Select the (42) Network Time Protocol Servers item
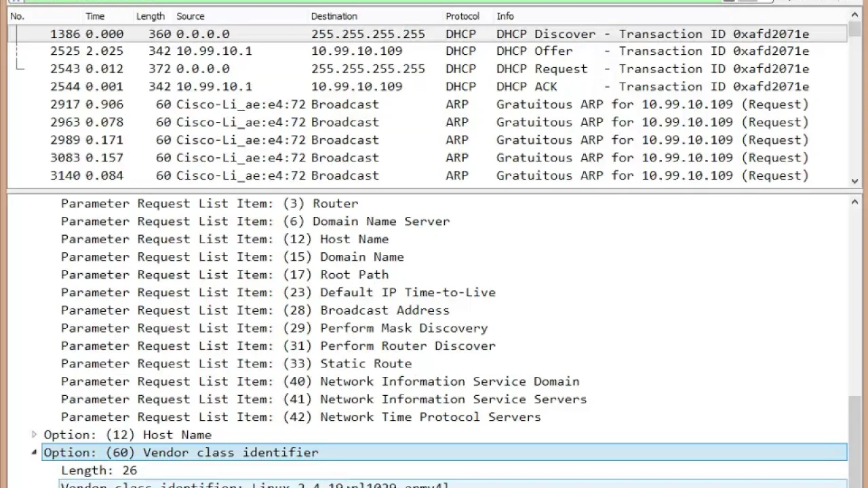Image resolution: width=868 pixels, height=488 pixels. [300, 417]
